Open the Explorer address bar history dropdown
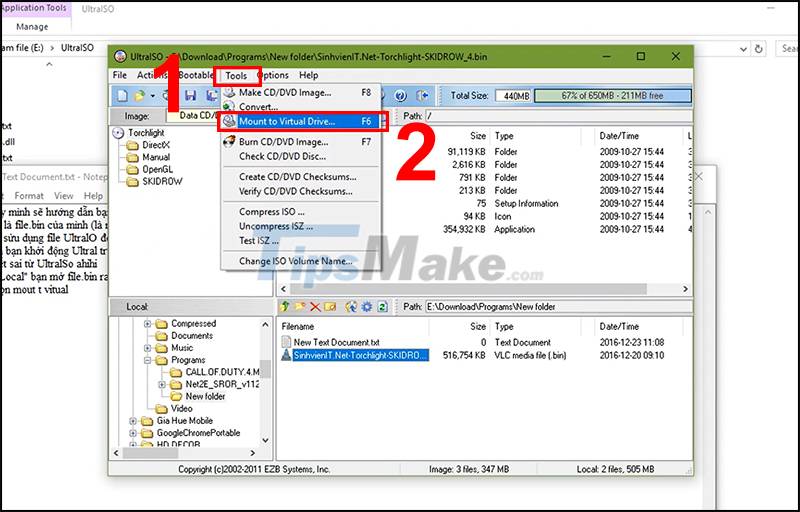800x512 pixels. (x=743, y=49)
